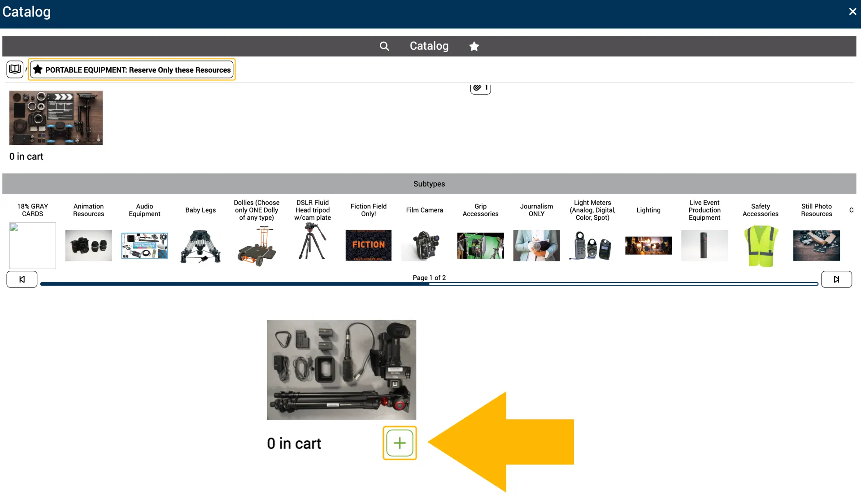Add kit to cart with plus button
This screenshot has height=504, width=861.
pyautogui.click(x=399, y=443)
